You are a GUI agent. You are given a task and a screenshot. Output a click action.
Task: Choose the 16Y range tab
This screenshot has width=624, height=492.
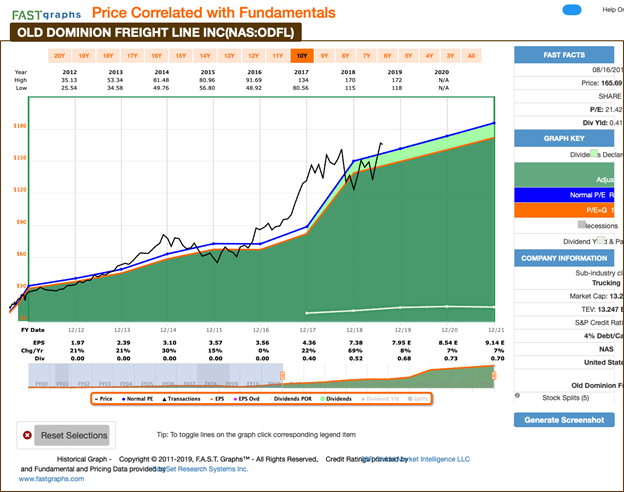pyautogui.click(x=156, y=56)
